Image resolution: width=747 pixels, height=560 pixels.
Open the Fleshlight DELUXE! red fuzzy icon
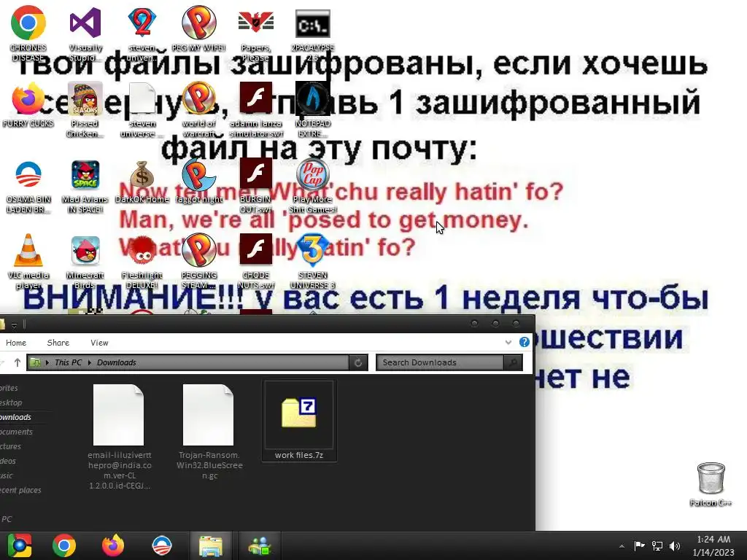142,250
